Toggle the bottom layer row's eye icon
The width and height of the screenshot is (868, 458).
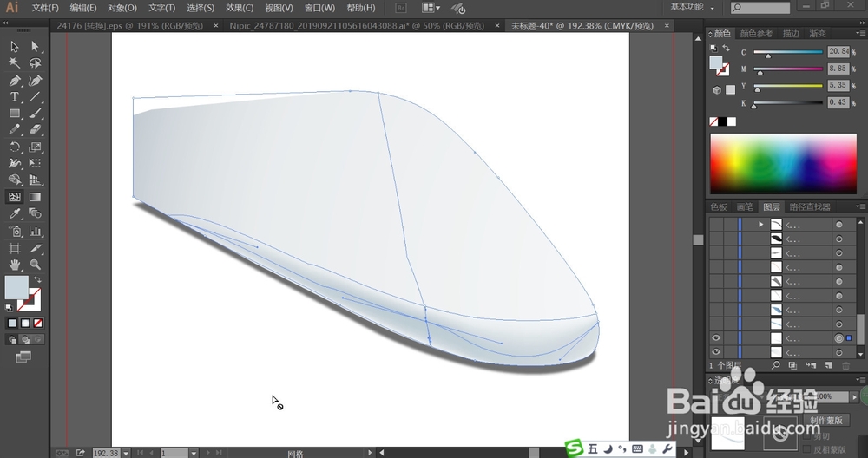coord(716,352)
